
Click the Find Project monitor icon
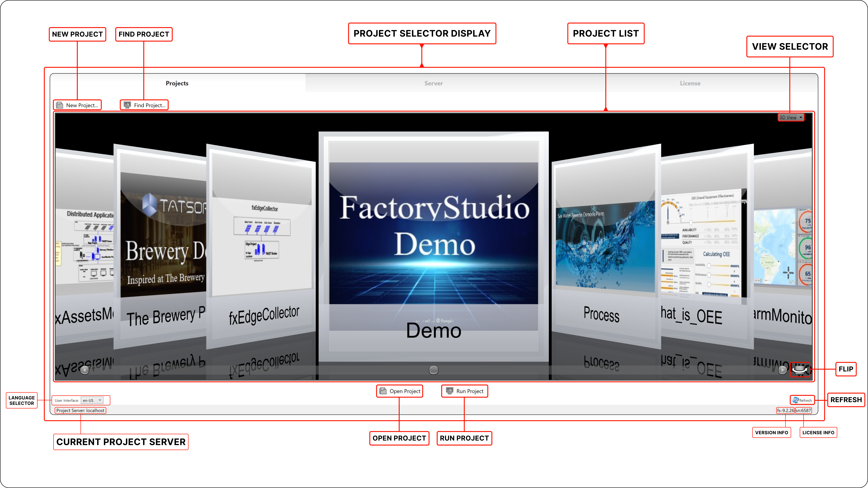click(127, 105)
